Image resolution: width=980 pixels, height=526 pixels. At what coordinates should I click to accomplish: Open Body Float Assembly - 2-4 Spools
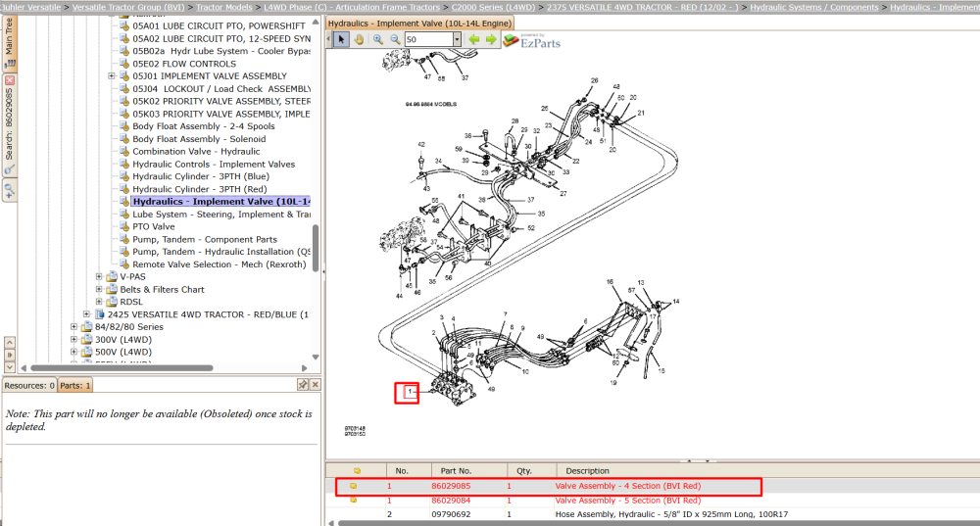tap(204, 126)
